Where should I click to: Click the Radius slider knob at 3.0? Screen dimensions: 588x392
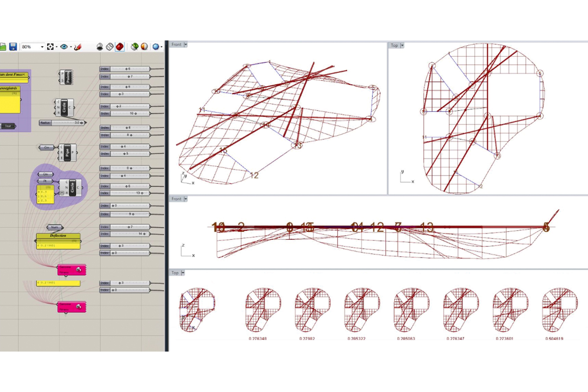pyautogui.click(x=81, y=123)
